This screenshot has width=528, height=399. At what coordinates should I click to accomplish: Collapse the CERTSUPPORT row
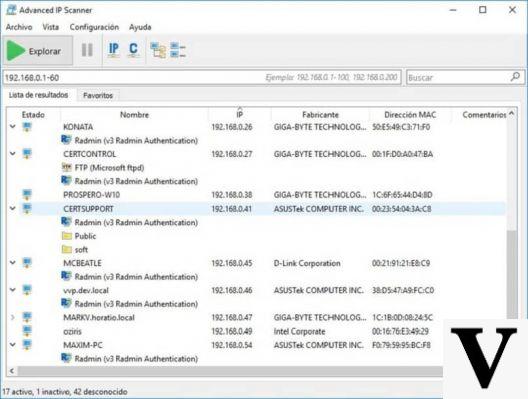coord(13,208)
